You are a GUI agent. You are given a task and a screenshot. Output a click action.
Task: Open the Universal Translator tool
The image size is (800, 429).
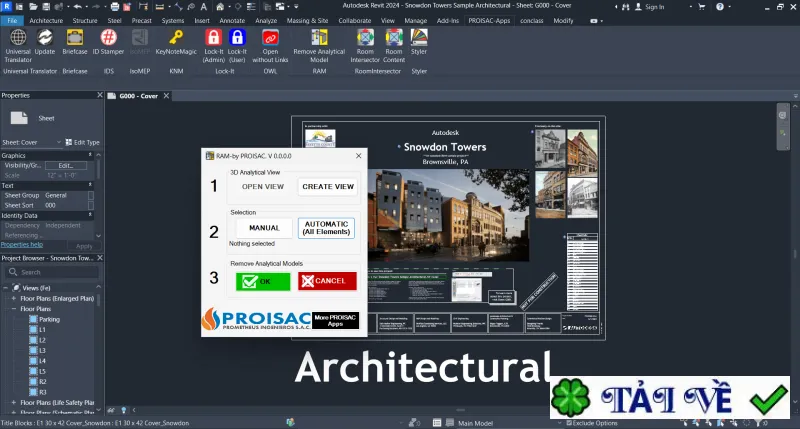click(18, 45)
